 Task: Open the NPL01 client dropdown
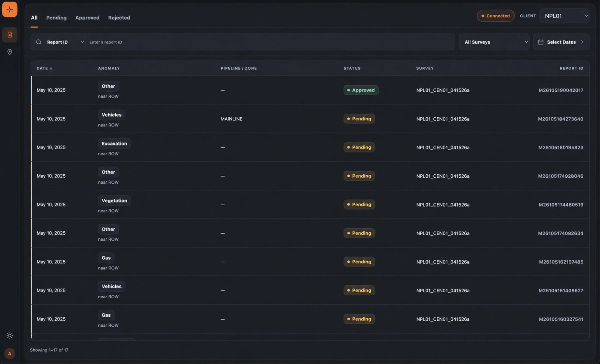[564, 16]
